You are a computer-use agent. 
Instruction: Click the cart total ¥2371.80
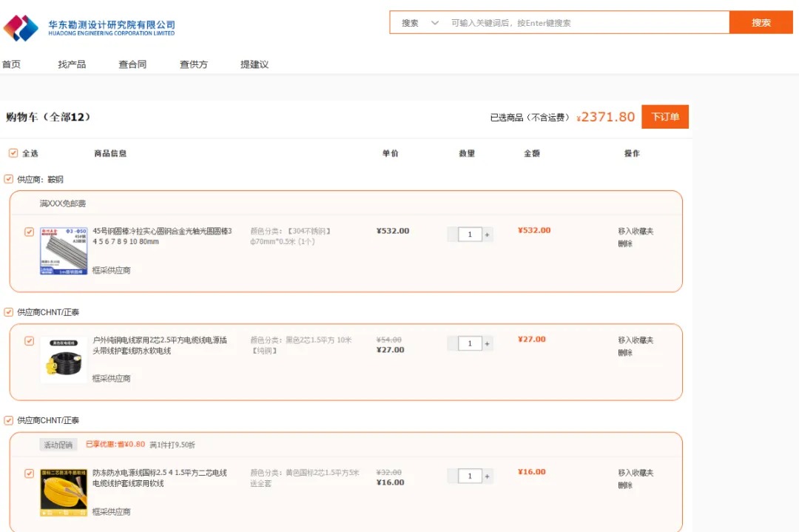pyautogui.click(x=606, y=117)
